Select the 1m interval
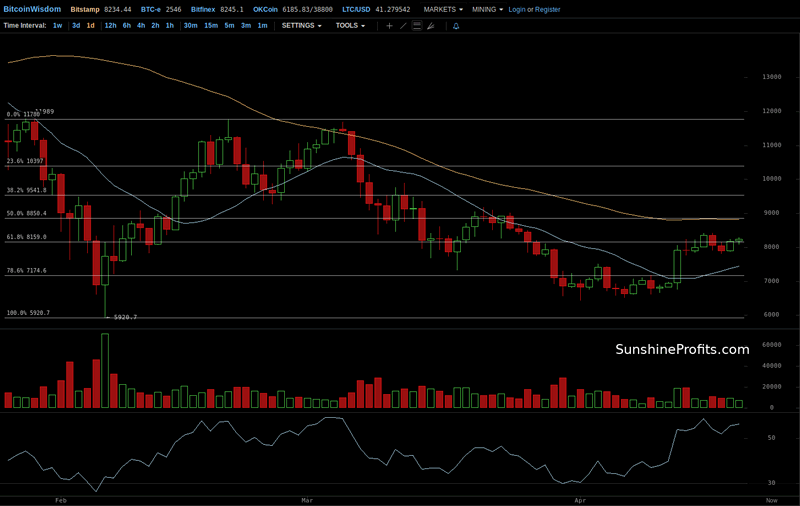Screen dimensions: 800x506 click(x=262, y=26)
